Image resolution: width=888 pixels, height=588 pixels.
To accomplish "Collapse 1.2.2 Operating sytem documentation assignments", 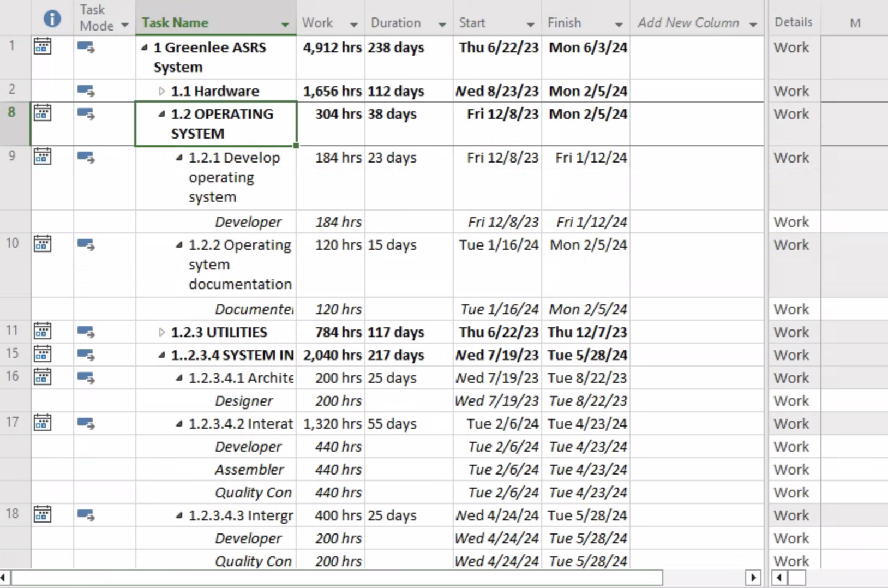I will tap(179, 245).
